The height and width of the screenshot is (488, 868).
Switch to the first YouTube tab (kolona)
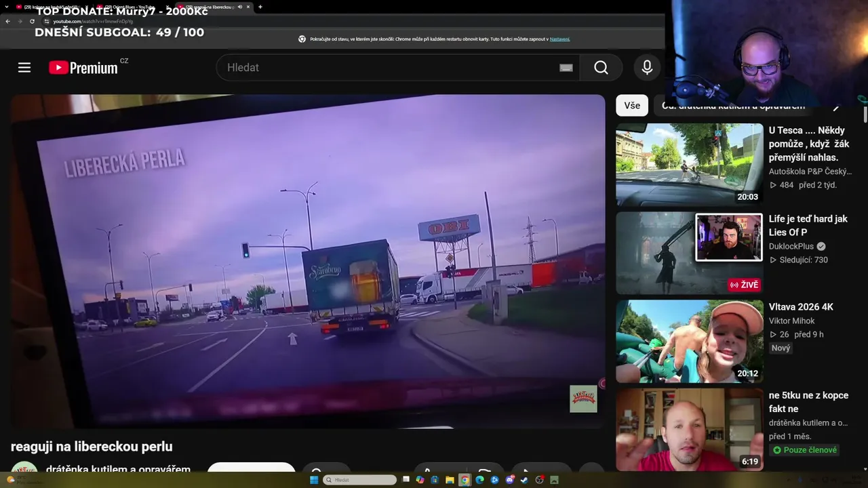tap(52, 7)
